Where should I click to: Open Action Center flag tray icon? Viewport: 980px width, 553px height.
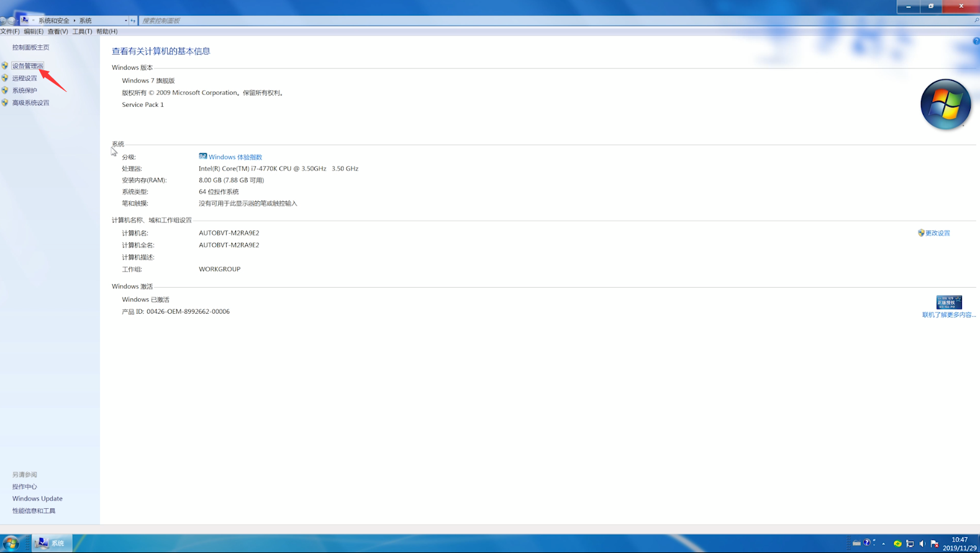(935, 544)
